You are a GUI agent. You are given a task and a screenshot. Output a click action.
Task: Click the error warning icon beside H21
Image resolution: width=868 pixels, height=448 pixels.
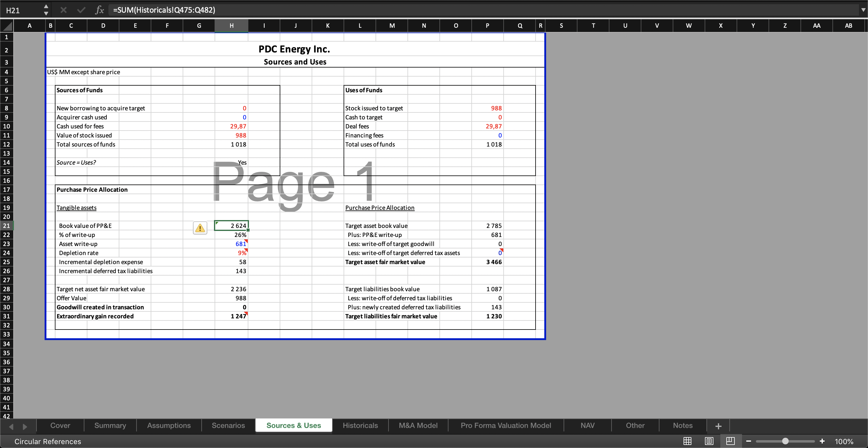(200, 228)
